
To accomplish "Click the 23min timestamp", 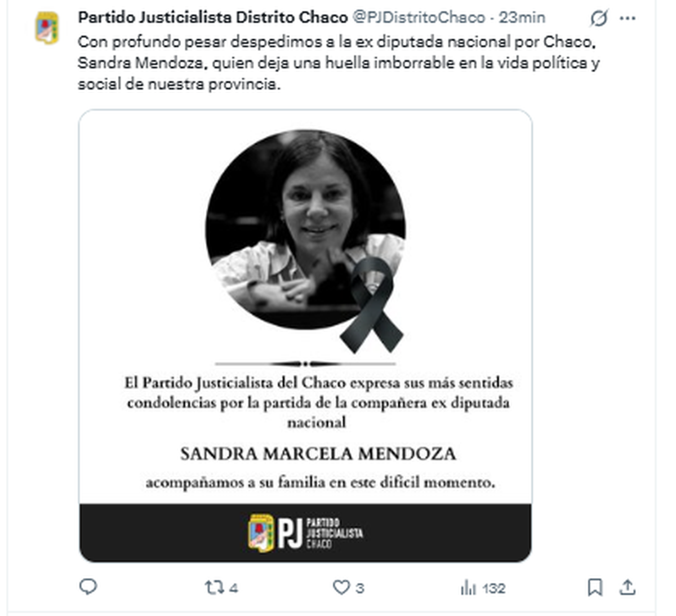I will [522, 17].
